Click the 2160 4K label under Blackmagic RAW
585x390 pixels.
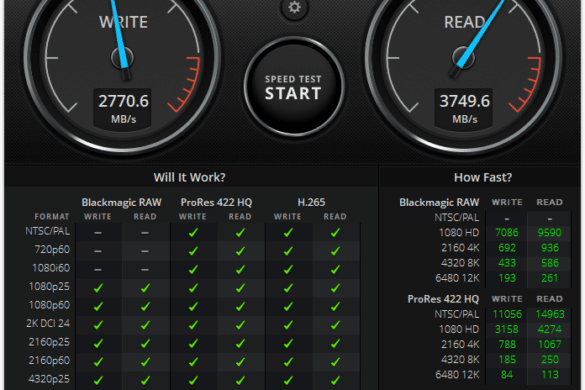pos(460,248)
